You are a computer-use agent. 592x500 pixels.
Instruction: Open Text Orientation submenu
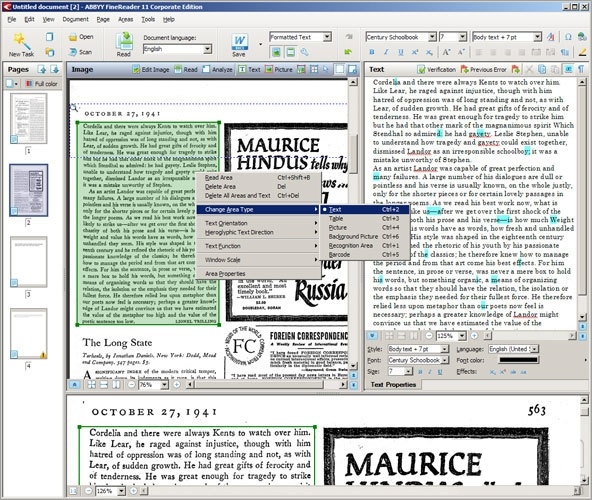[x=258, y=223]
